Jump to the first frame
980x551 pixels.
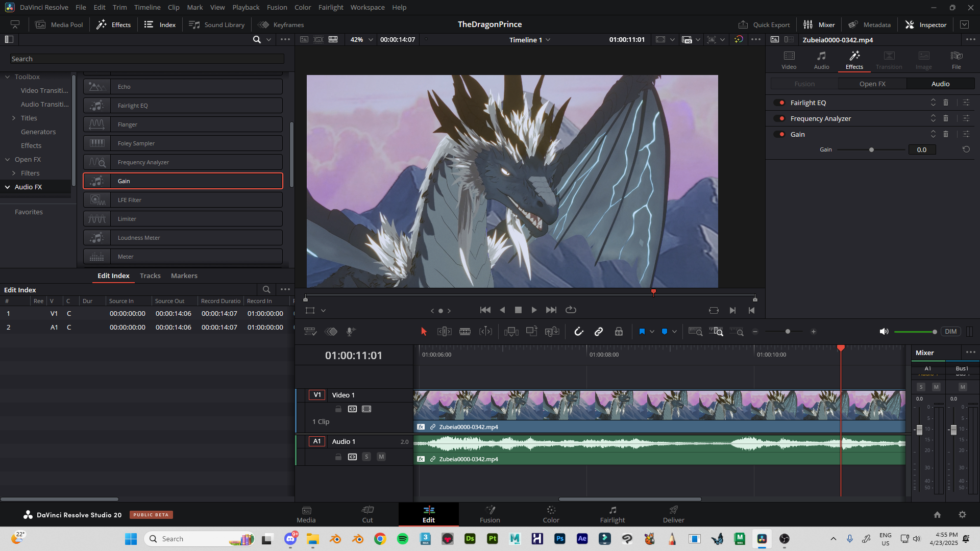coord(485,310)
